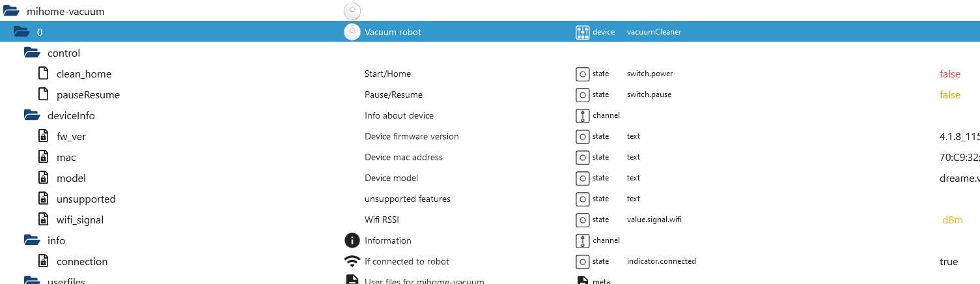The width and height of the screenshot is (980, 284).
Task: Click the file icon next to pauseResume
Action: (43, 94)
